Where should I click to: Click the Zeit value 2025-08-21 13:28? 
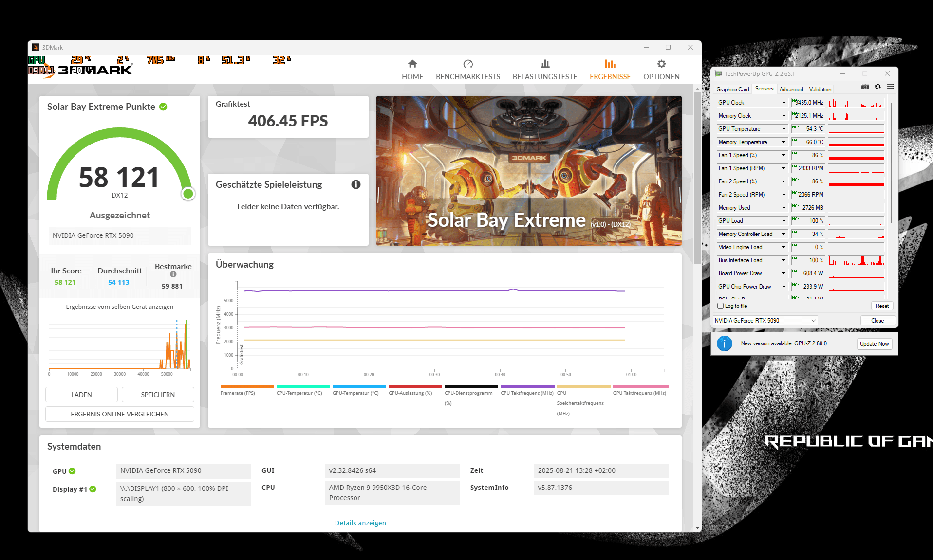601,470
